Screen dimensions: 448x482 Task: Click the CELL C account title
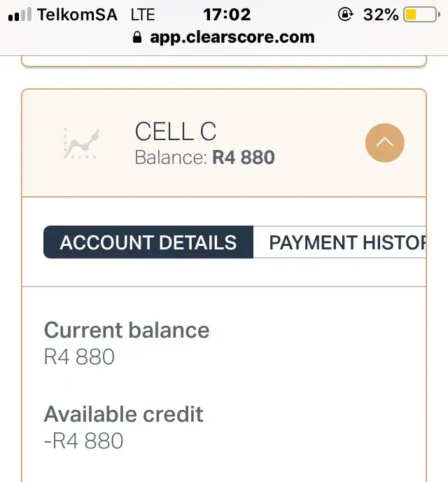176,132
